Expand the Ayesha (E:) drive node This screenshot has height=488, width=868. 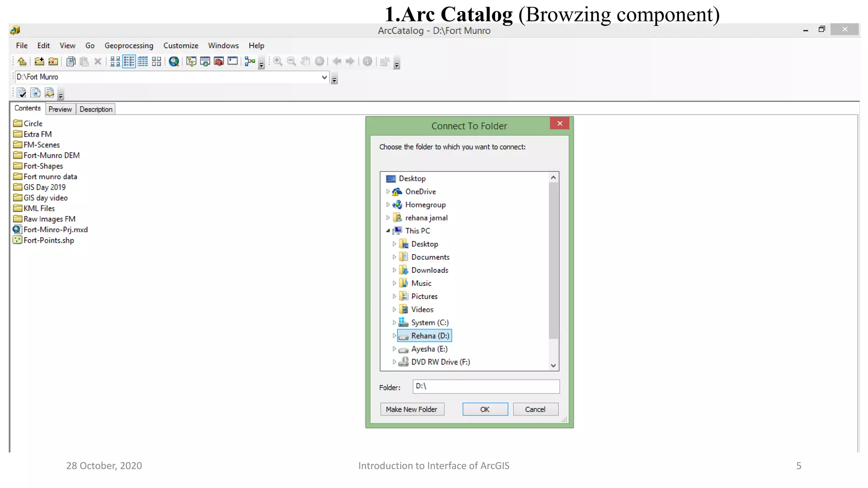tap(394, 349)
